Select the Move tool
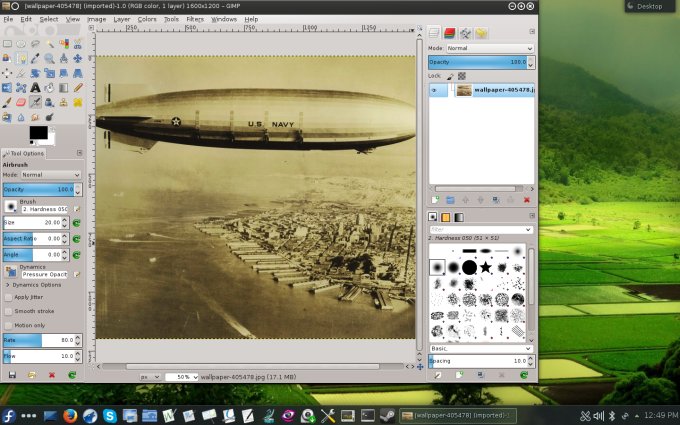The image size is (680, 425). pyautogui.click(x=77, y=58)
